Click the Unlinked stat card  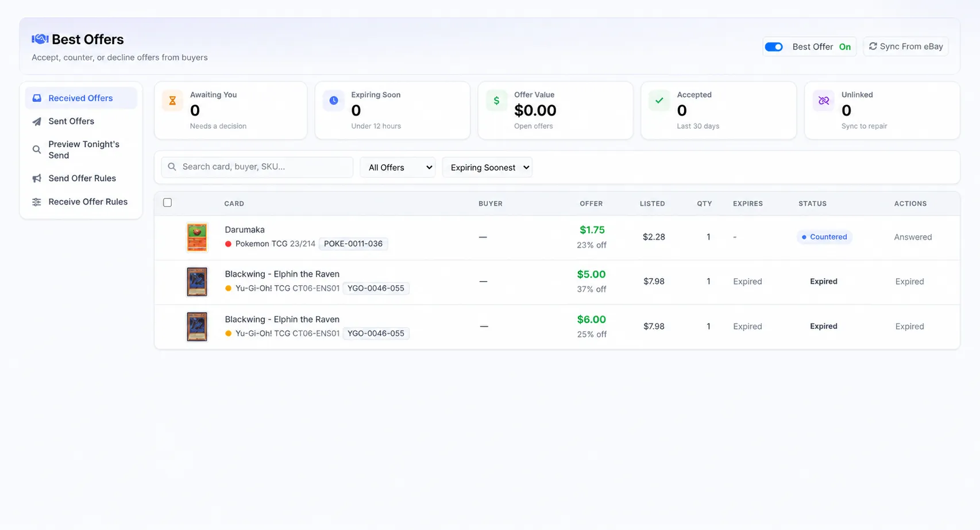[x=882, y=110]
